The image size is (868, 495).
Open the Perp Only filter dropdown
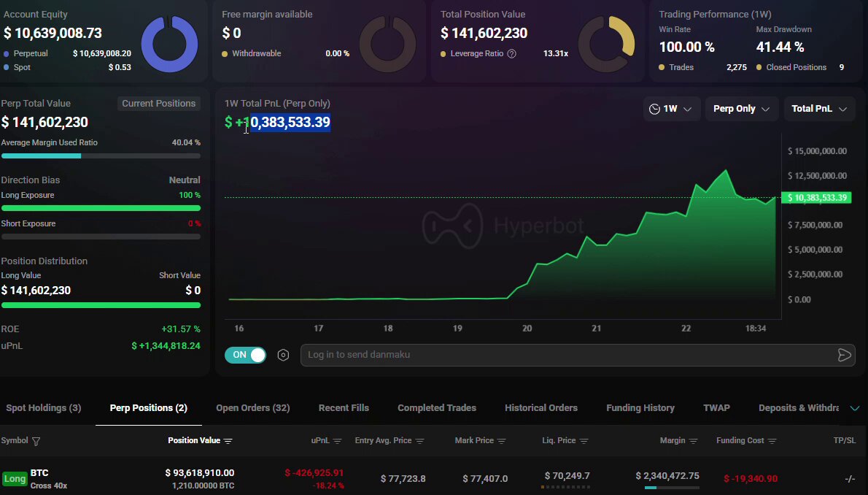pyautogui.click(x=741, y=109)
